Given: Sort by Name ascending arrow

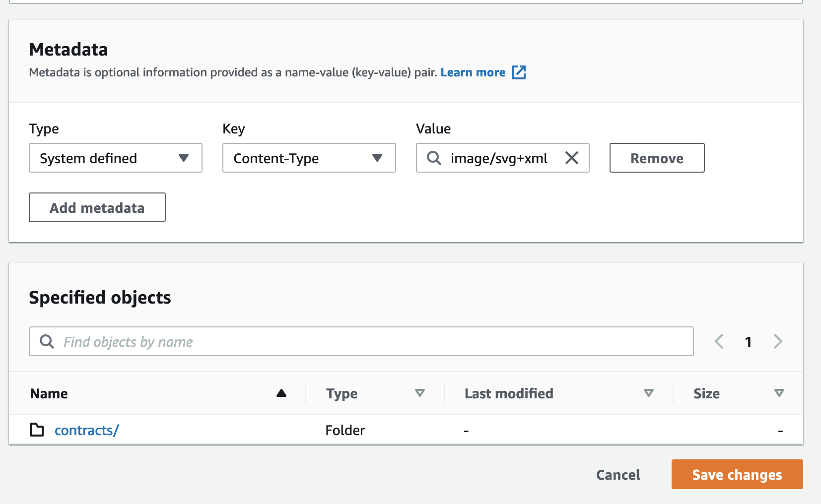Looking at the screenshot, I should (x=281, y=393).
